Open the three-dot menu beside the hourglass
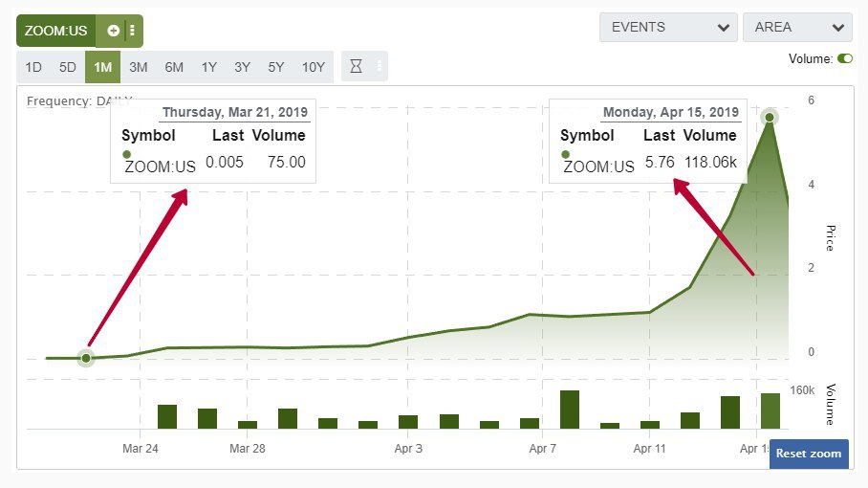Viewport: 868px width, 488px height. [380, 67]
